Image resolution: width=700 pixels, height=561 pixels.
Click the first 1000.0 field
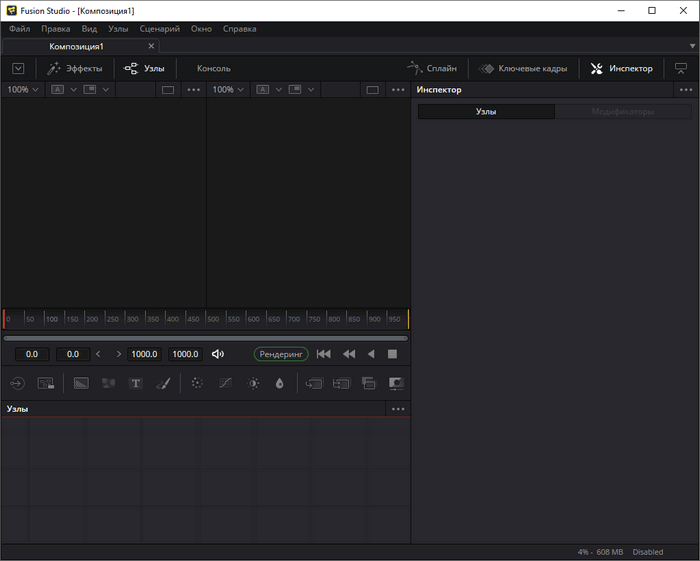pos(144,354)
